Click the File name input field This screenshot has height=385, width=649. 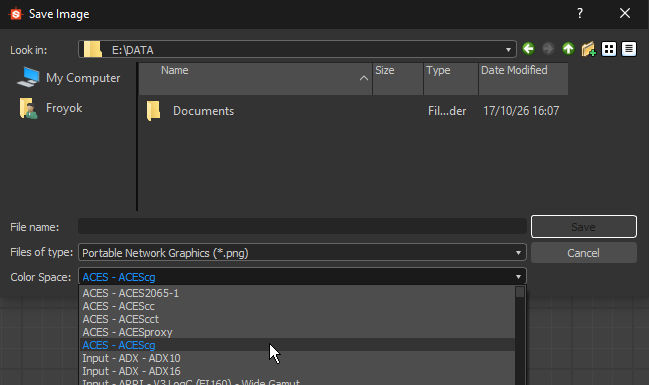click(x=302, y=226)
